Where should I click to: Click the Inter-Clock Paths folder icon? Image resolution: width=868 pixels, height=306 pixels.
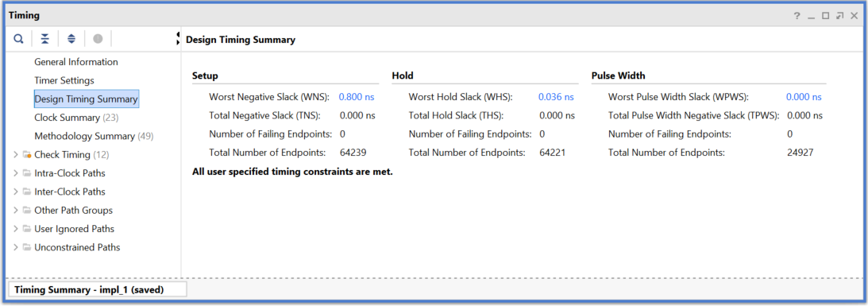pos(26,192)
